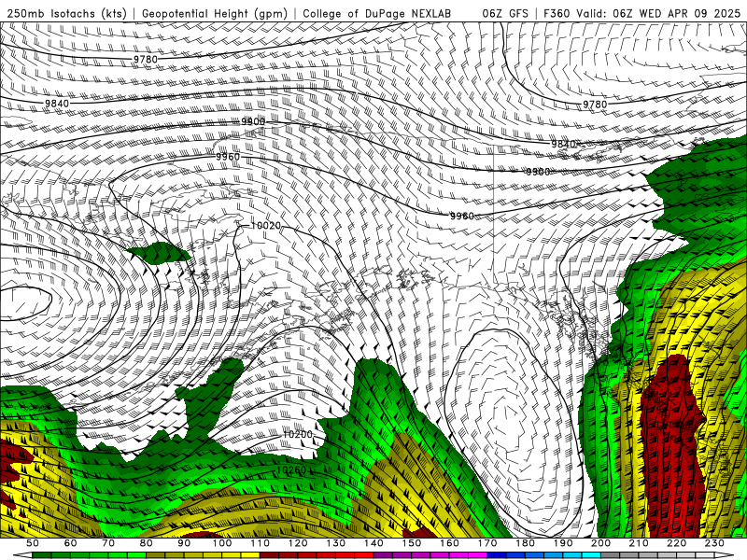Click the 9960 contour label below the right 9900
This screenshot has width=747, height=560.
point(462,217)
